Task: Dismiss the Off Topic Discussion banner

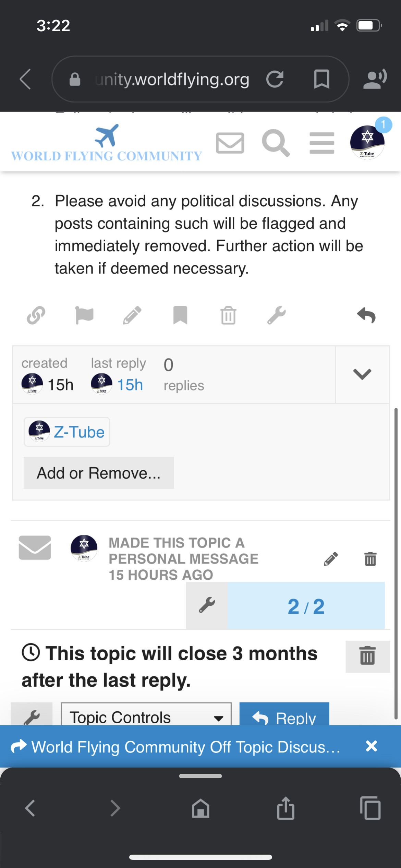Action: coord(372,746)
